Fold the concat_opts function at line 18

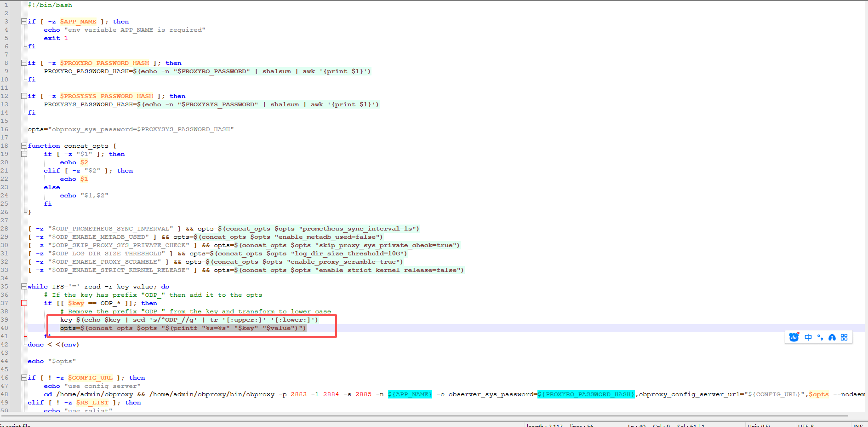(x=24, y=146)
